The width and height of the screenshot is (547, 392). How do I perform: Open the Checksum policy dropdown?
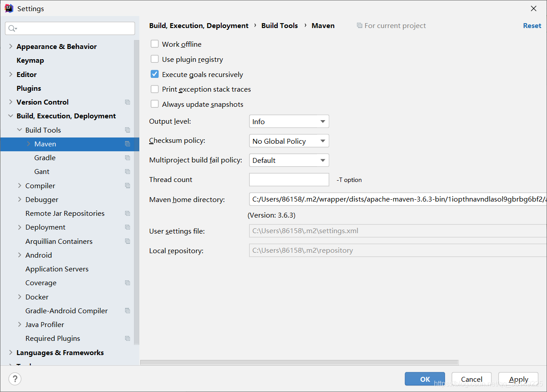(289, 141)
